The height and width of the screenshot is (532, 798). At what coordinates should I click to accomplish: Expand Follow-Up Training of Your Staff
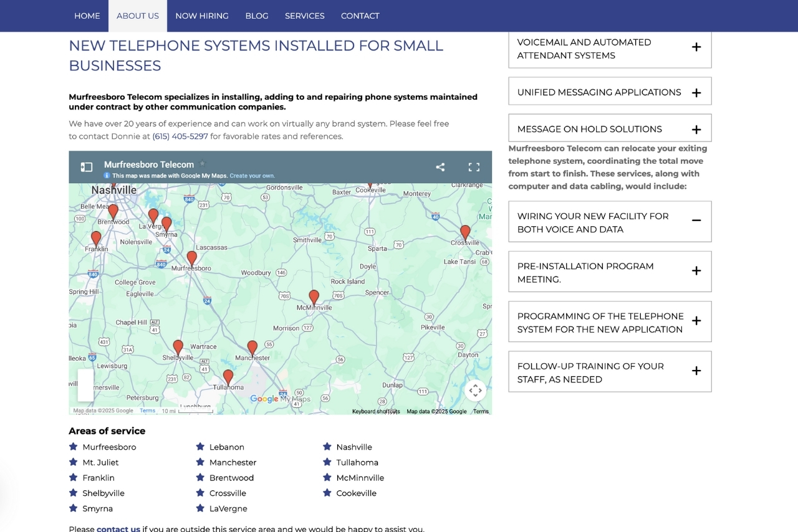click(x=696, y=371)
